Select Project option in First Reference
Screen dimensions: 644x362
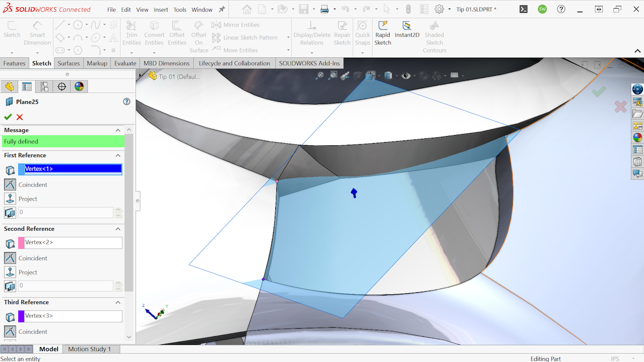tap(9, 198)
